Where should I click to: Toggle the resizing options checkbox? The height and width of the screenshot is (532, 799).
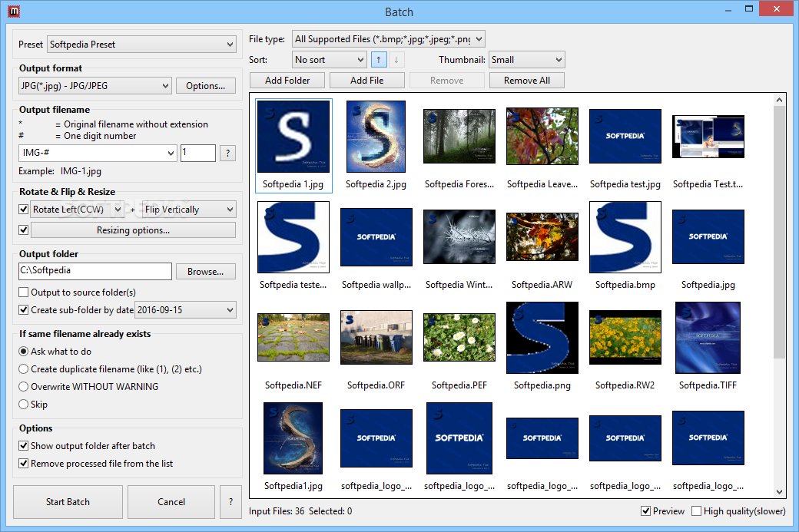[x=24, y=230]
